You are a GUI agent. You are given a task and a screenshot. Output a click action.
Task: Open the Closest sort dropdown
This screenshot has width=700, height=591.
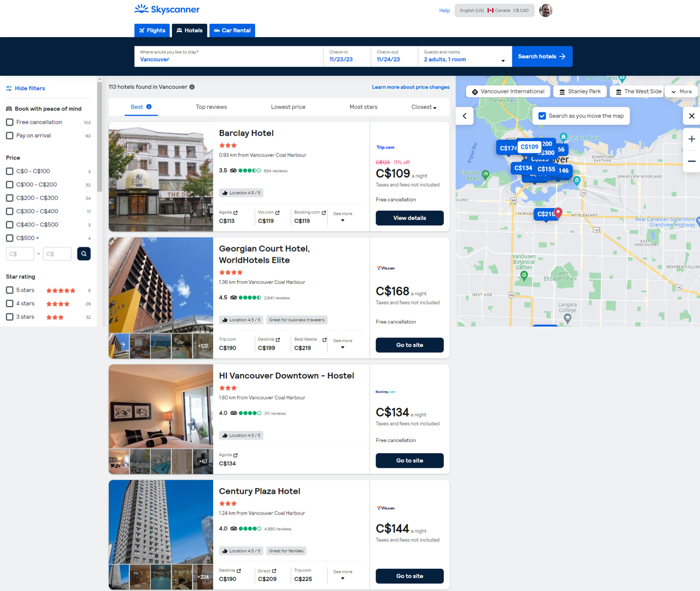pos(423,107)
